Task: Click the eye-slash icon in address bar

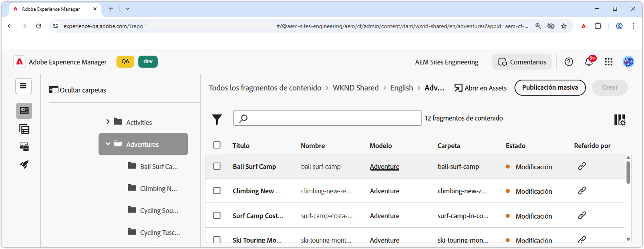Action: [x=551, y=26]
